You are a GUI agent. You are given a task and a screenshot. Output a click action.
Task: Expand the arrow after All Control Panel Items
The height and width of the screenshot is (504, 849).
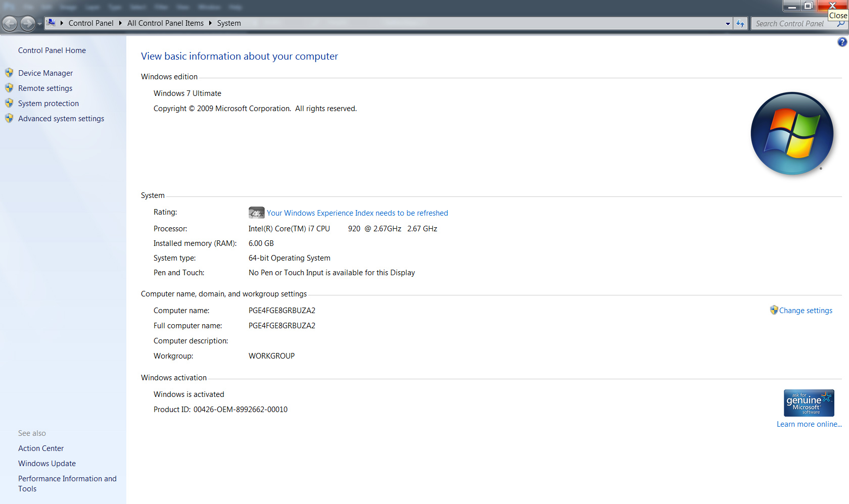(x=210, y=23)
